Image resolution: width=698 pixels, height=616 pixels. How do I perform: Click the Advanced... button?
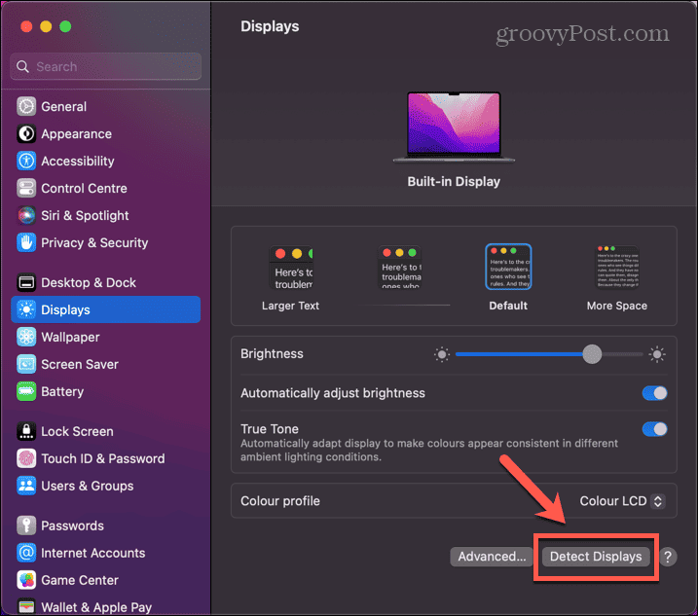pyautogui.click(x=492, y=557)
